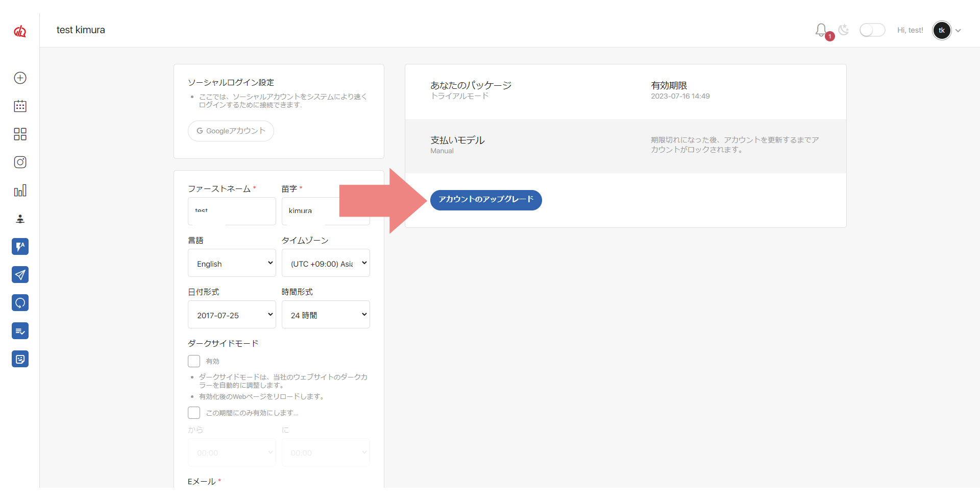The width and height of the screenshot is (980, 497).
Task: Click the notification bell icon
Action: (821, 30)
